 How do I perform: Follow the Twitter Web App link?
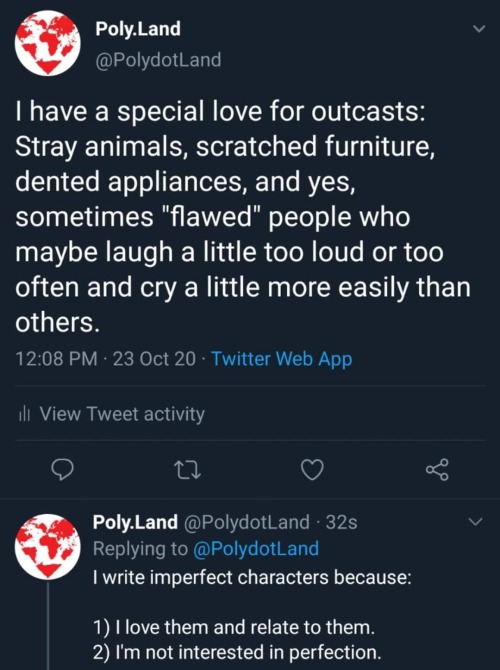coord(282,359)
